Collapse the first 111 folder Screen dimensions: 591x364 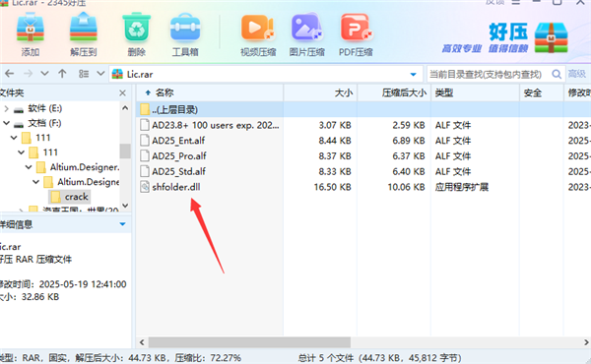14,138
